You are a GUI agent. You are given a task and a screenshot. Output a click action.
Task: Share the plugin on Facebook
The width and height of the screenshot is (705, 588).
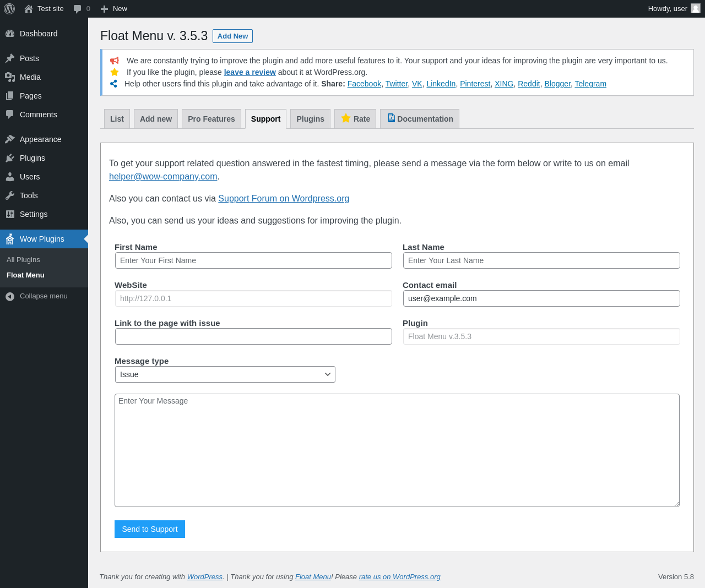pos(364,84)
